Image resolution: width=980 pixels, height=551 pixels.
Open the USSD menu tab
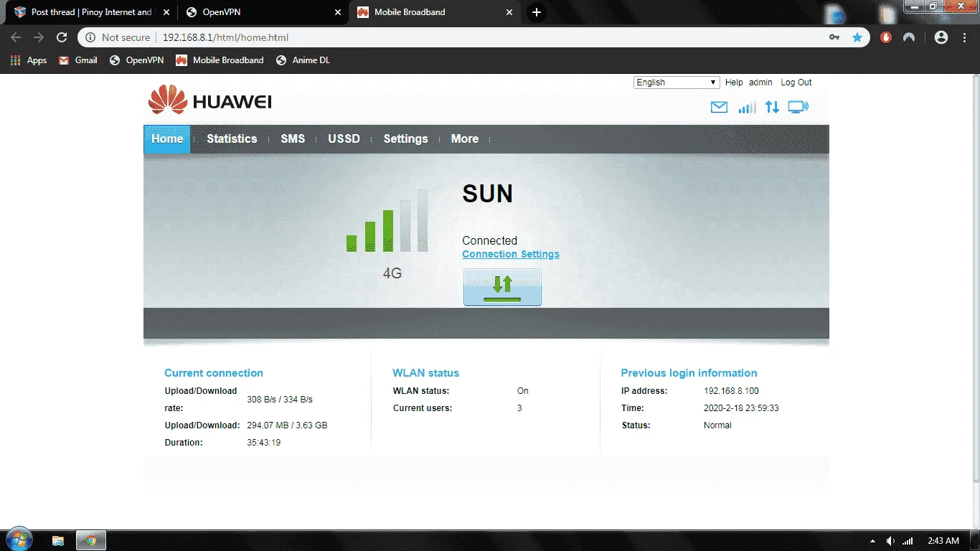click(x=344, y=139)
